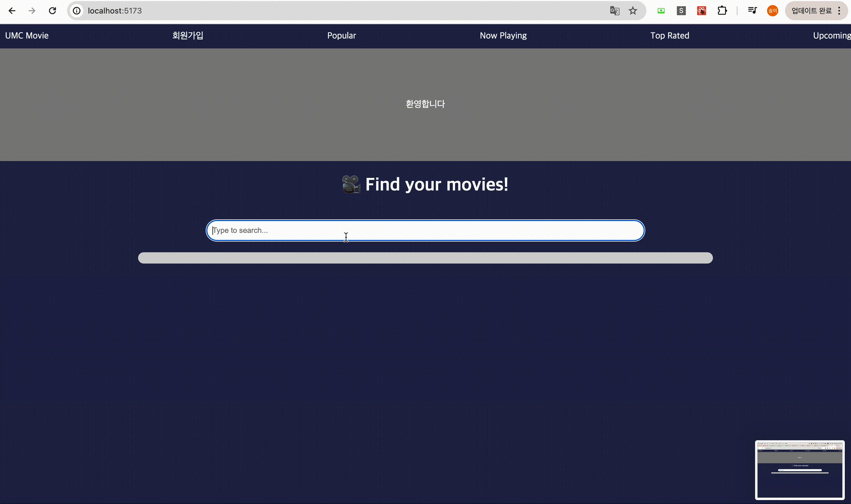The height and width of the screenshot is (504, 851).
Task: Click the screenshot preview thumbnail
Action: [799, 470]
